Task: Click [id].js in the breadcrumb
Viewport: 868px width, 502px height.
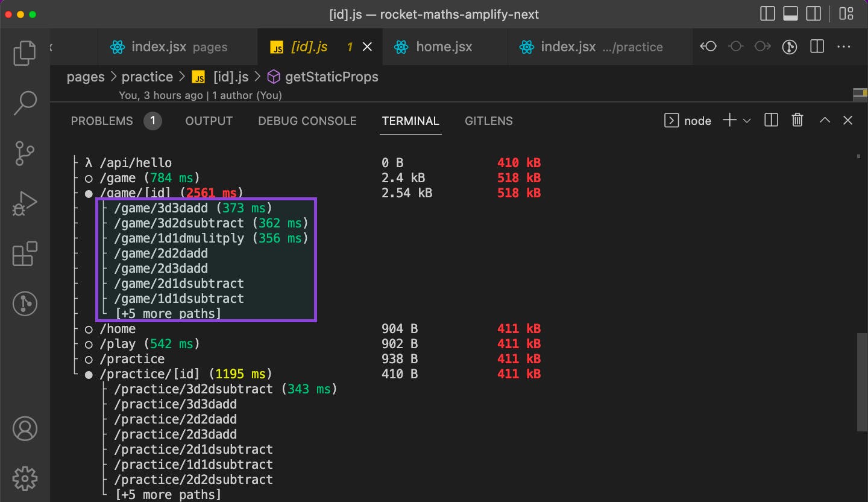Action: (221, 77)
